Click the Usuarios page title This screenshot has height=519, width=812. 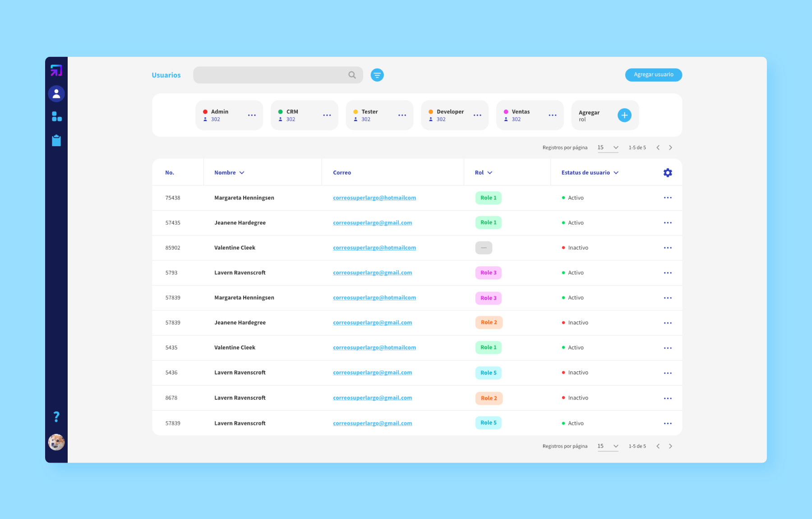coord(166,75)
